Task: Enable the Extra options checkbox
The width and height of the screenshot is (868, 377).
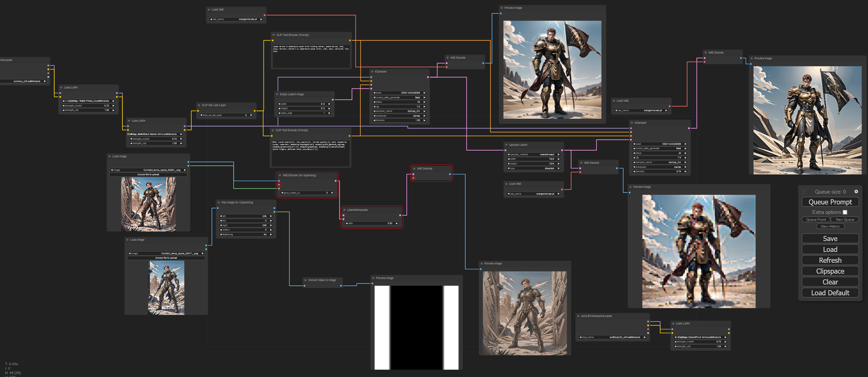Action: [x=845, y=212]
